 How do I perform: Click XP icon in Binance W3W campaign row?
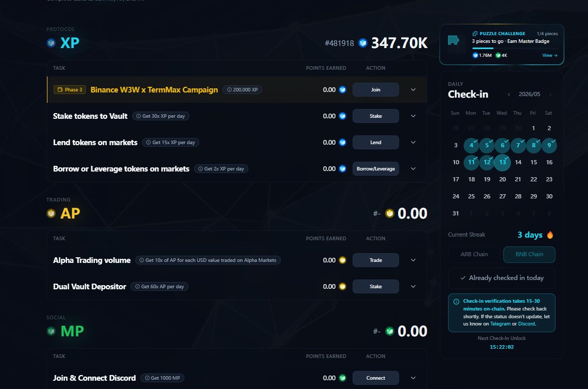coord(342,90)
